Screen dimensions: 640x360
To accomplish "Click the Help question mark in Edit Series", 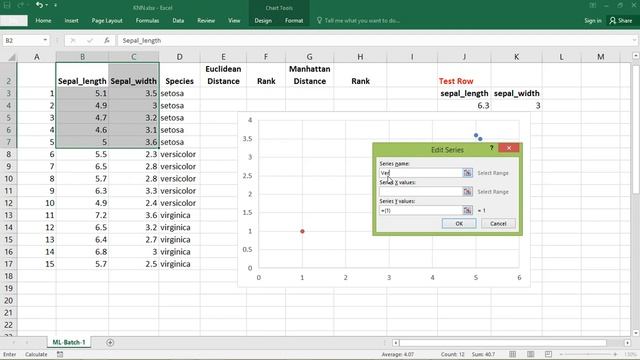I will [x=491, y=148].
